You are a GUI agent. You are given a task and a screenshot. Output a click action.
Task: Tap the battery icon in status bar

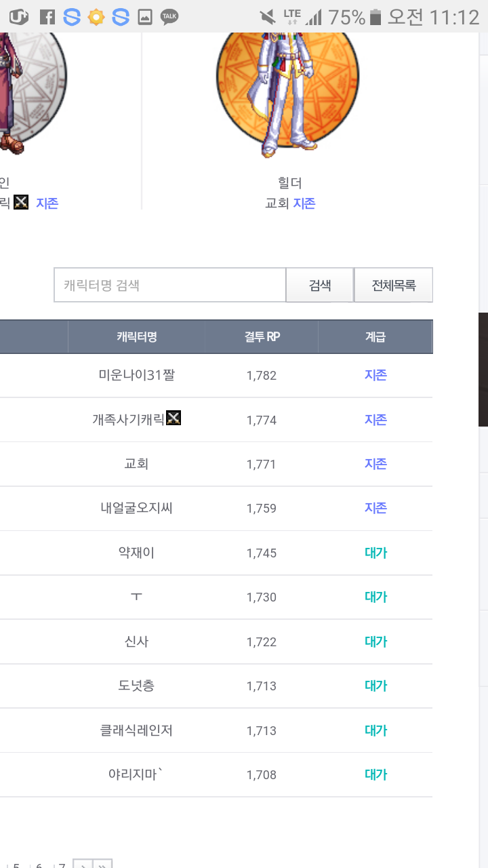[x=376, y=17]
